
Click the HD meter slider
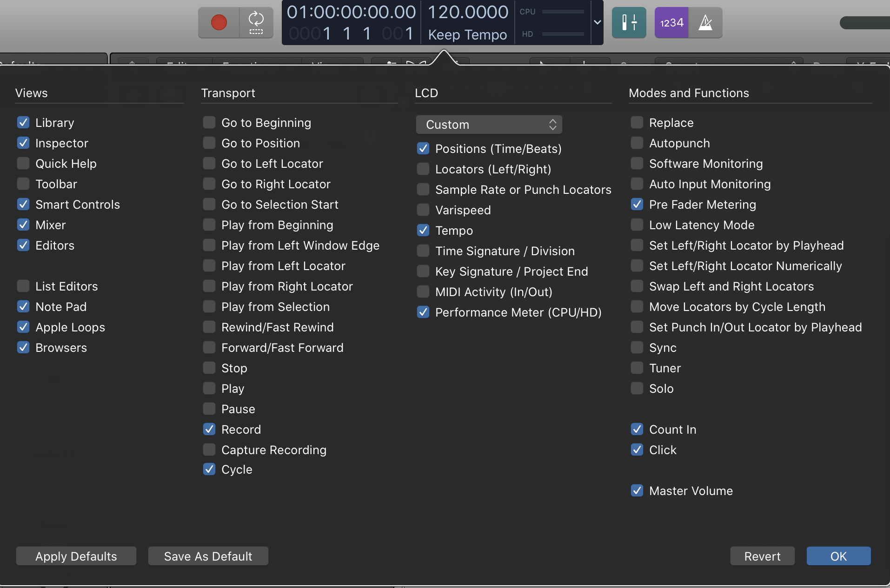(x=563, y=33)
